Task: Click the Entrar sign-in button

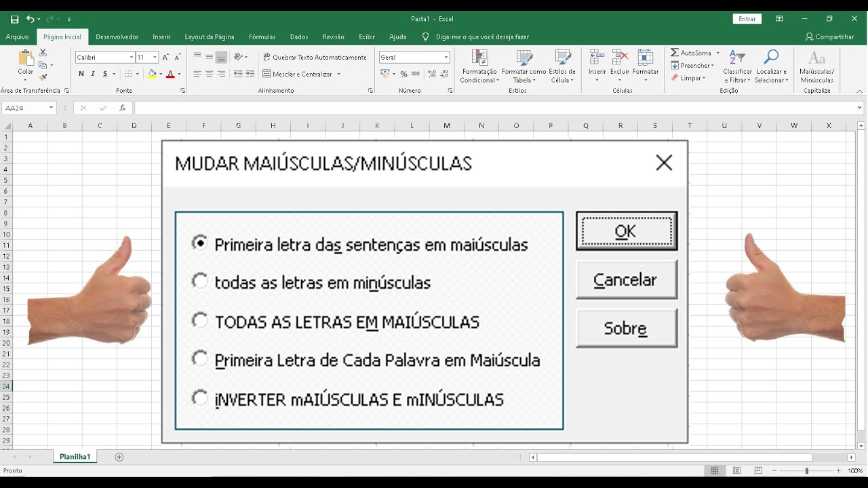Action: pyautogui.click(x=747, y=19)
